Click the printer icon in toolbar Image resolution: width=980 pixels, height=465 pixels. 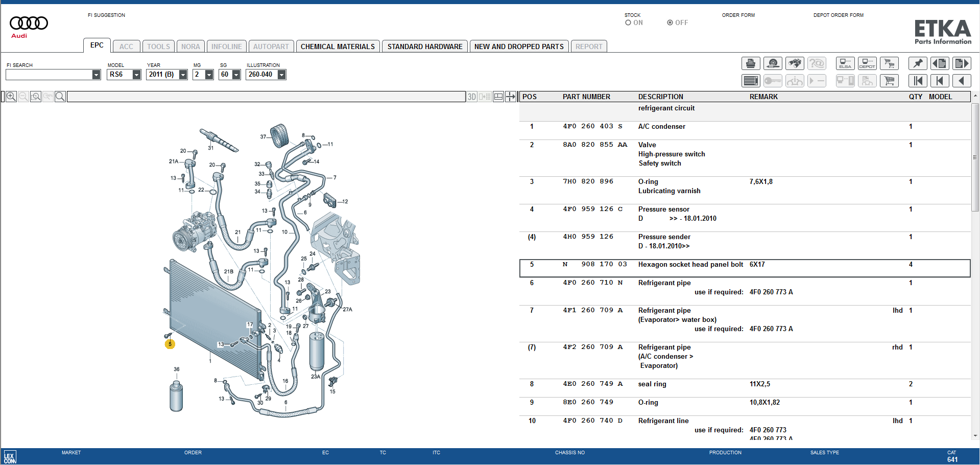tap(750, 63)
